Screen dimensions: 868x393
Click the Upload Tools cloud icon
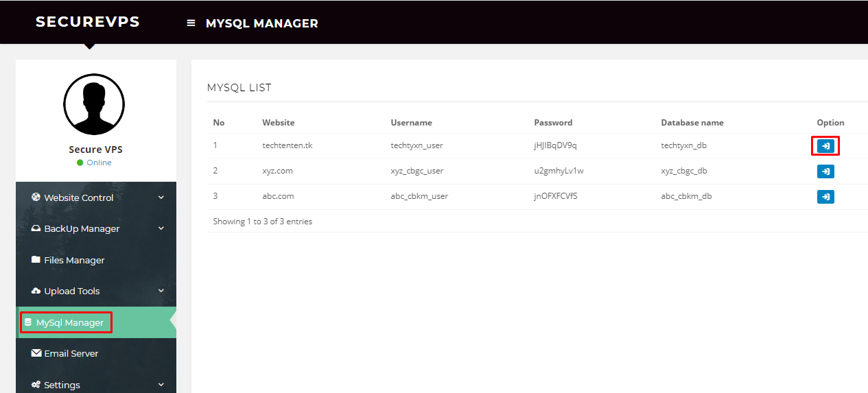coord(36,291)
